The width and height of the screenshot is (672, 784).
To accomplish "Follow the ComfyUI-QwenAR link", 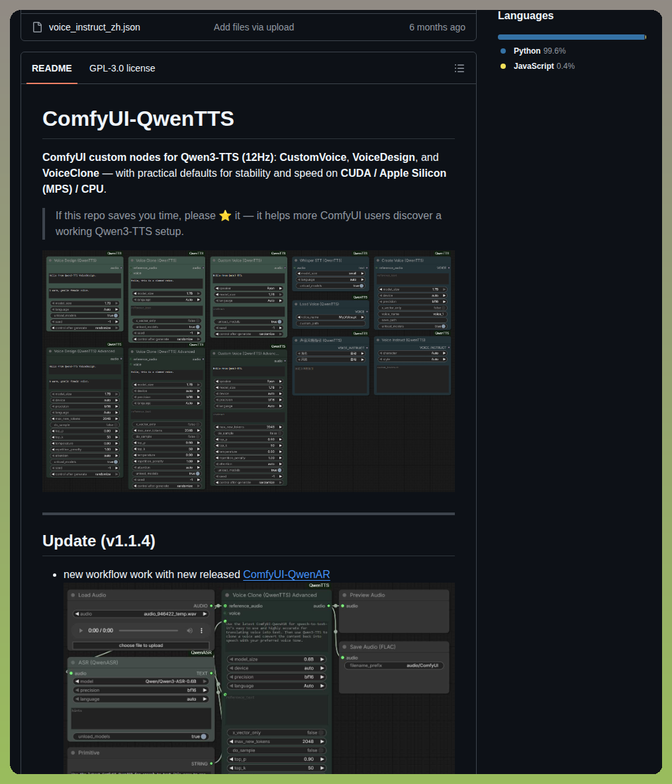I will [x=287, y=575].
